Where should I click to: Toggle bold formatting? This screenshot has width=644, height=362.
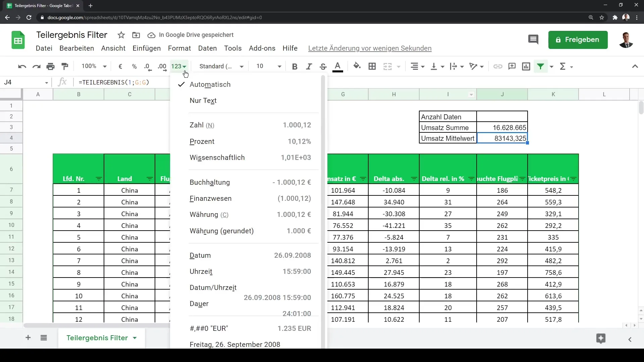295,67
